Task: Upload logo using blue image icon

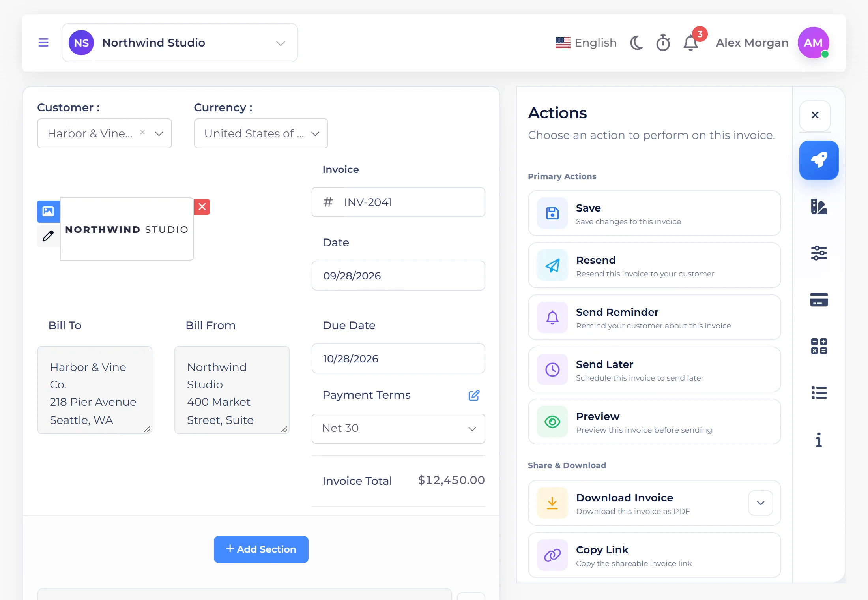Action: [49, 212]
